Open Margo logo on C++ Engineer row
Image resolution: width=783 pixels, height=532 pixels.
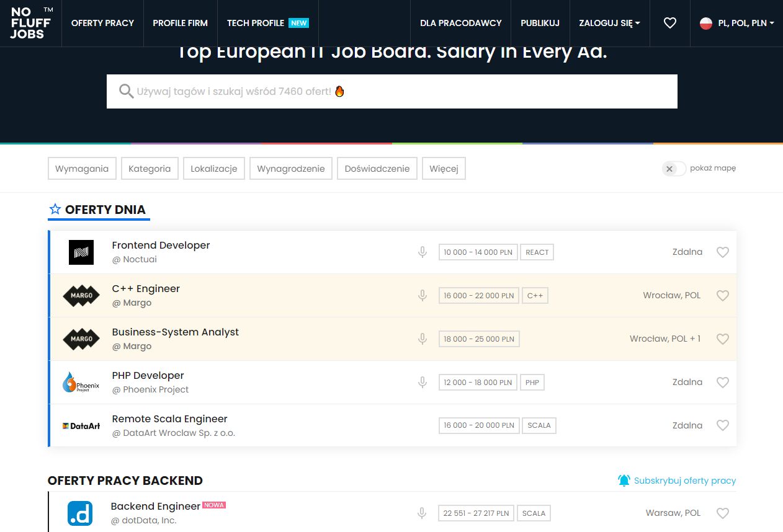click(81, 296)
